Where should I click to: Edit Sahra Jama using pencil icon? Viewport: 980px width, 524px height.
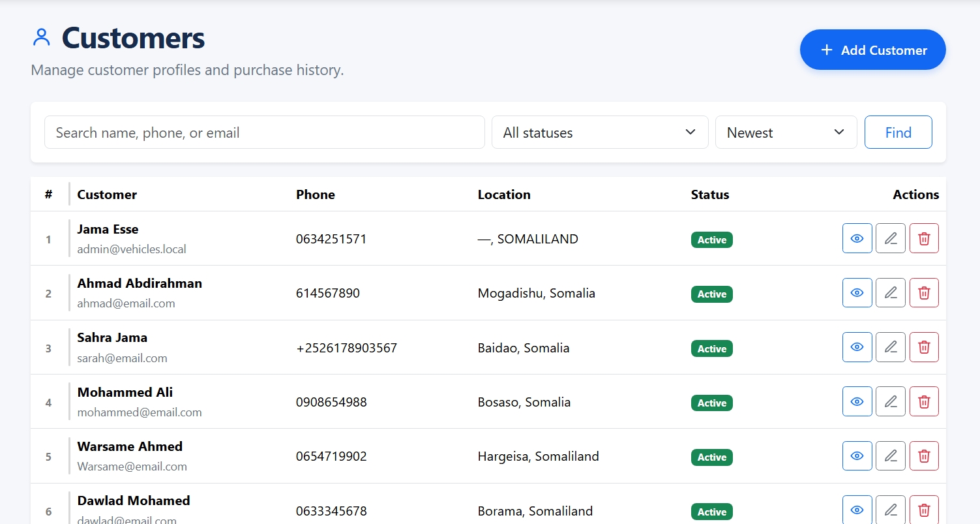[x=891, y=347]
